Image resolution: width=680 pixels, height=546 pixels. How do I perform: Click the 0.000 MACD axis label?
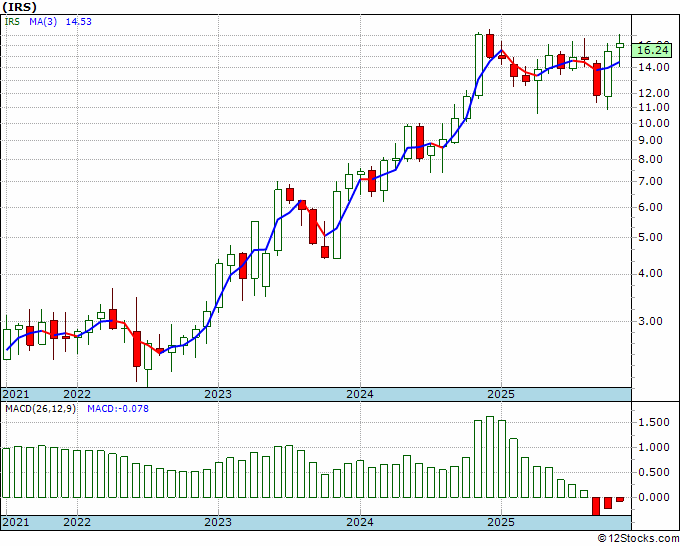pyautogui.click(x=652, y=497)
